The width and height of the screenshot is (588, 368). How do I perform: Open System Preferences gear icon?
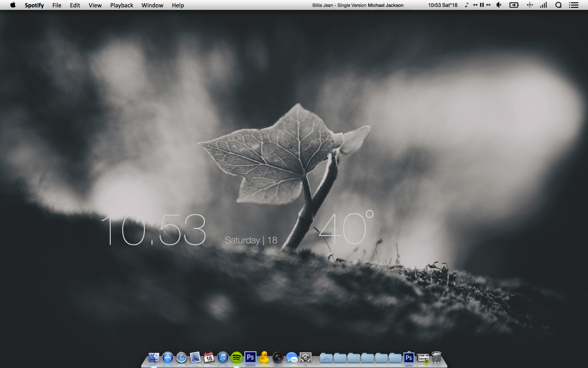(x=305, y=358)
